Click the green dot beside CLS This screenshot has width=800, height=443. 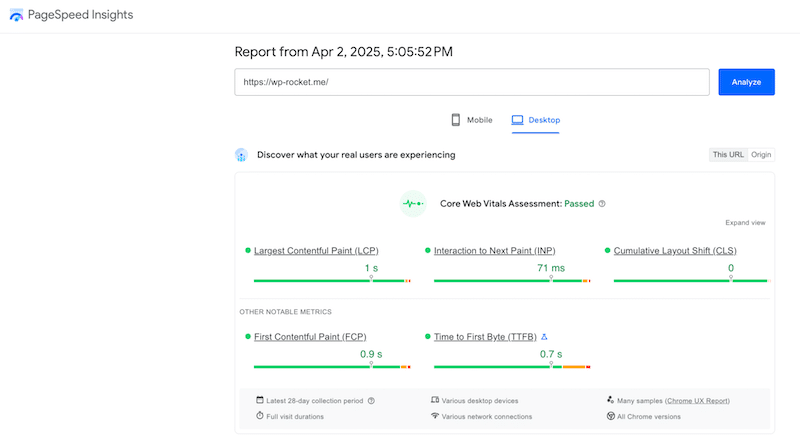607,251
